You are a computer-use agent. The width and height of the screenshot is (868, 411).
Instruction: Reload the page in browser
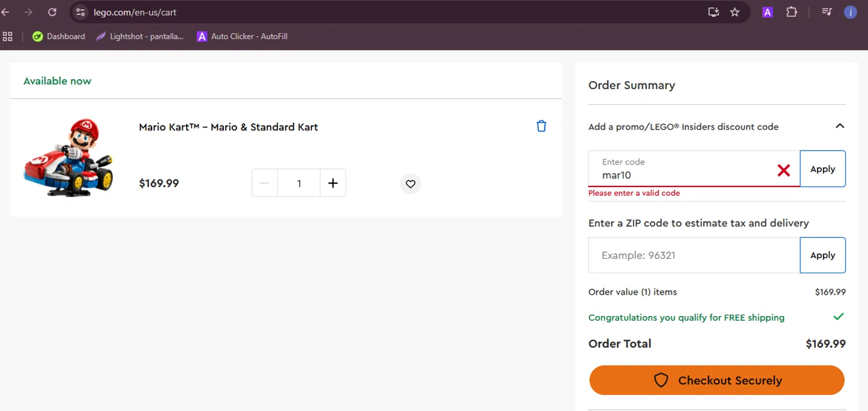coord(52,12)
